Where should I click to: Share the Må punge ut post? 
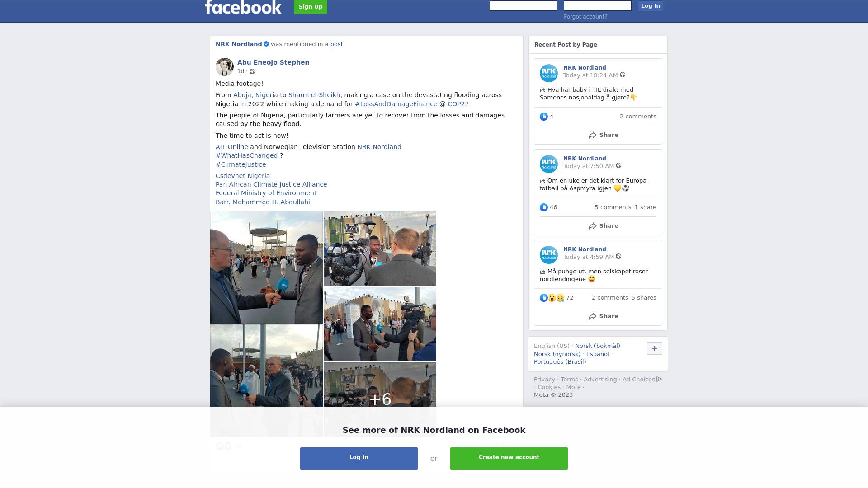(x=603, y=316)
